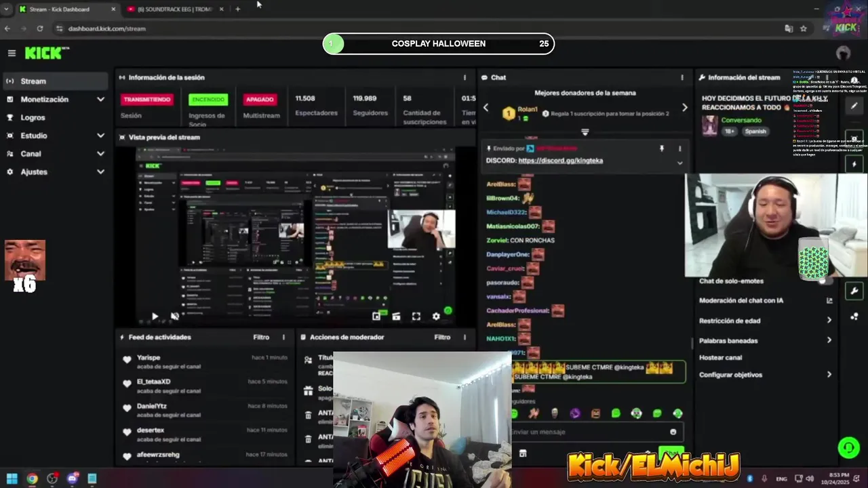Enable picture-in-picture on stream preview
This screenshot has width=868, height=488.
376,316
